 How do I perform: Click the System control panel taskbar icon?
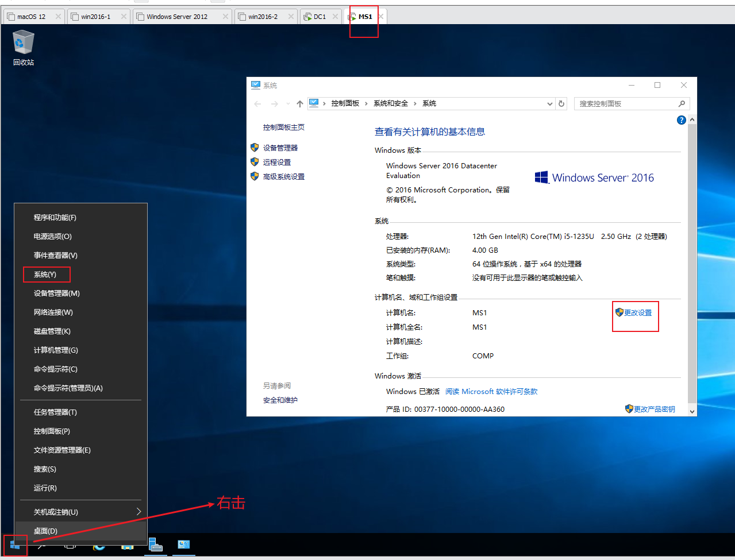click(x=184, y=544)
